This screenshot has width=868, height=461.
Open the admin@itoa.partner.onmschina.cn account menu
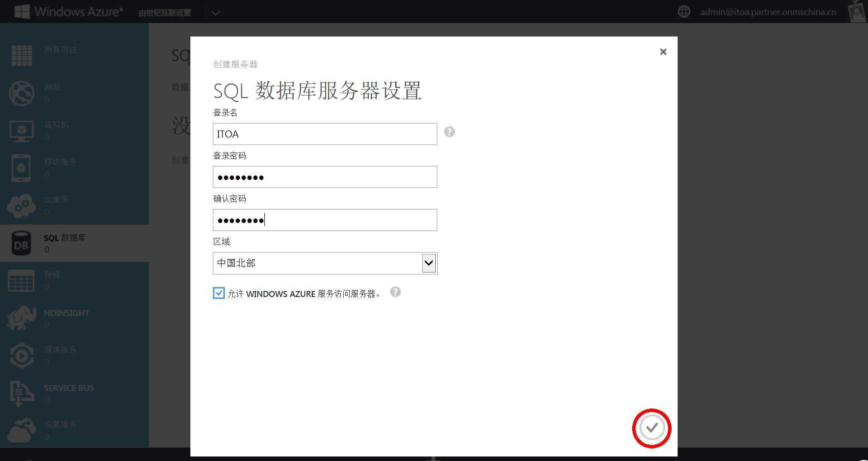pyautogui.click(x=768, y=12)
